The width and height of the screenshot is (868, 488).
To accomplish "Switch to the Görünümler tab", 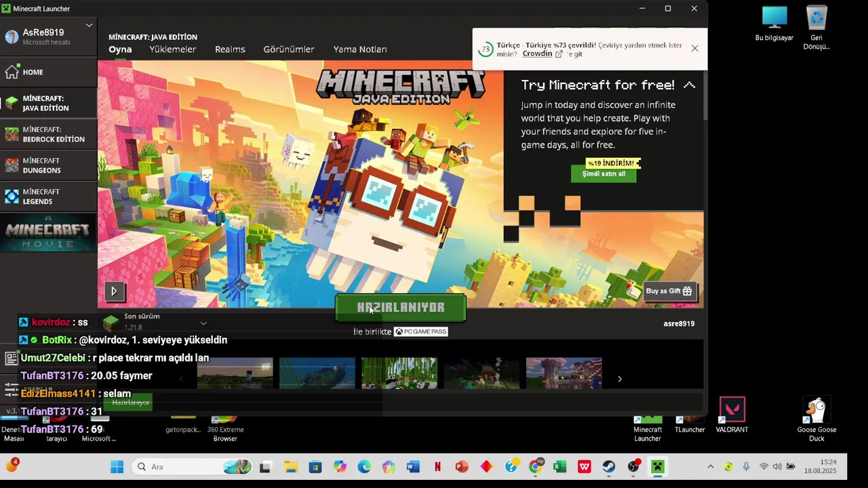I will (x=288, y=49).
